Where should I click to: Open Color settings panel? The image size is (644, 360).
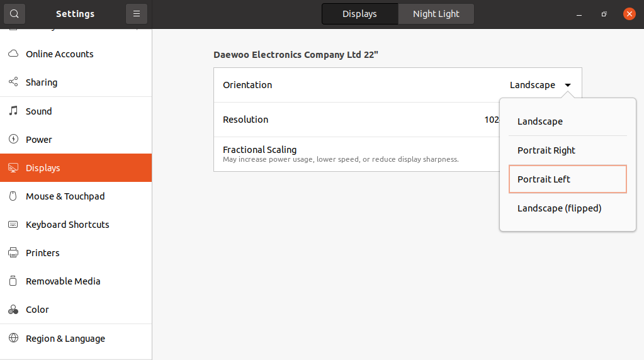(76, 310)
